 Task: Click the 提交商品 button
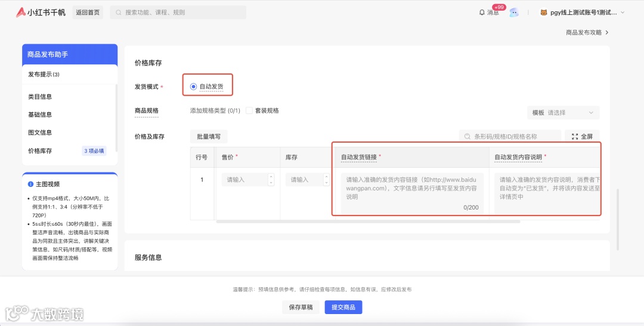click(x=343, y=307)
